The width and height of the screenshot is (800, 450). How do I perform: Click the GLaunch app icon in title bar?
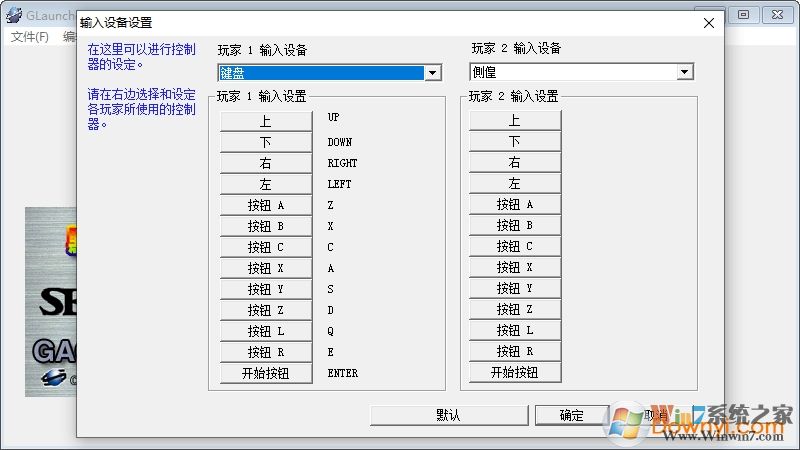point(14,15)
